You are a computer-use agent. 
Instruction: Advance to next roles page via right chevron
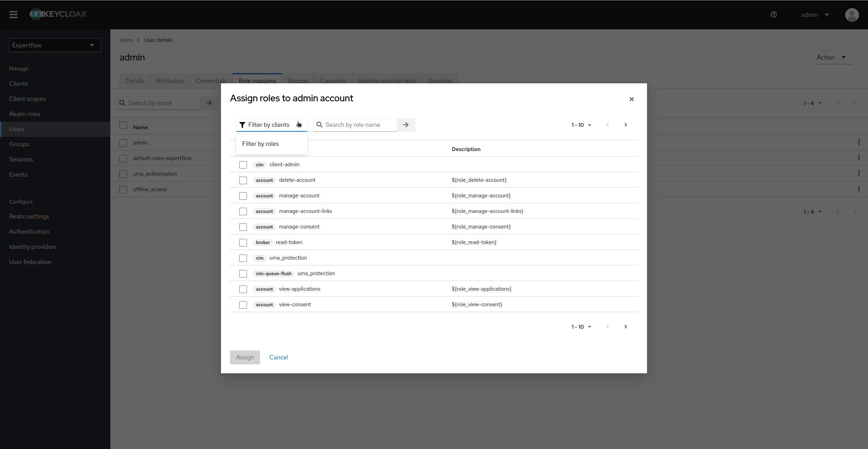(x=626, y=125)
